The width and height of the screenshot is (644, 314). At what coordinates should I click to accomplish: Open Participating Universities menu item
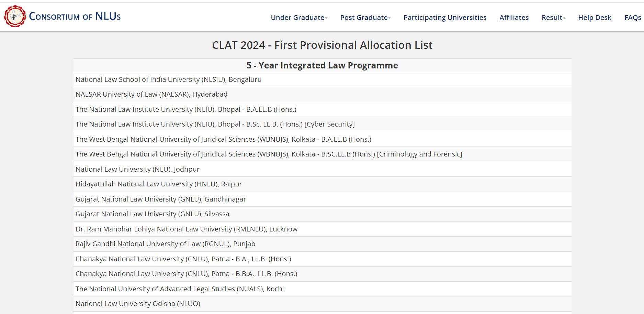point(445,18)
